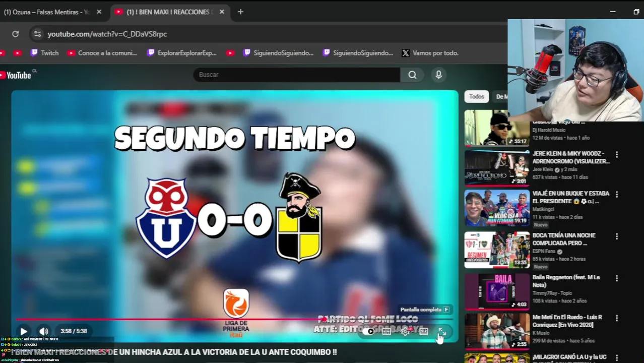This screenshot has height=363, width=644.
Task: Open Baila Reggaeton feat. M La Nota
Action: (566, 281)
